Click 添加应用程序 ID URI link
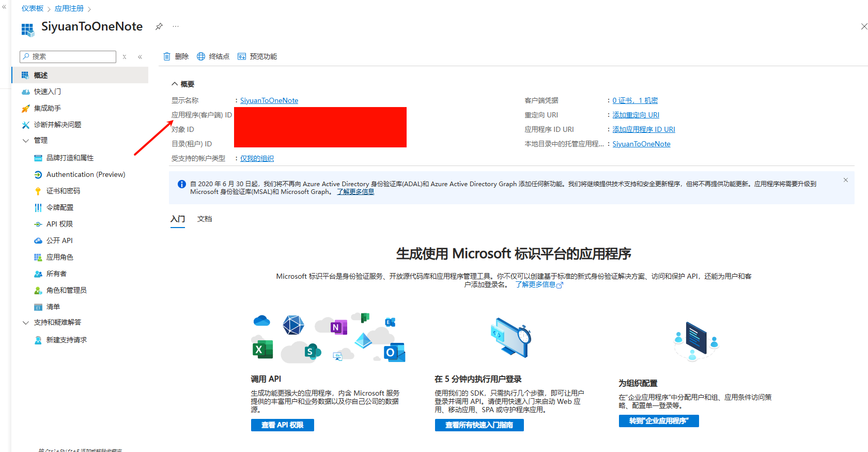 pos(644,129)
